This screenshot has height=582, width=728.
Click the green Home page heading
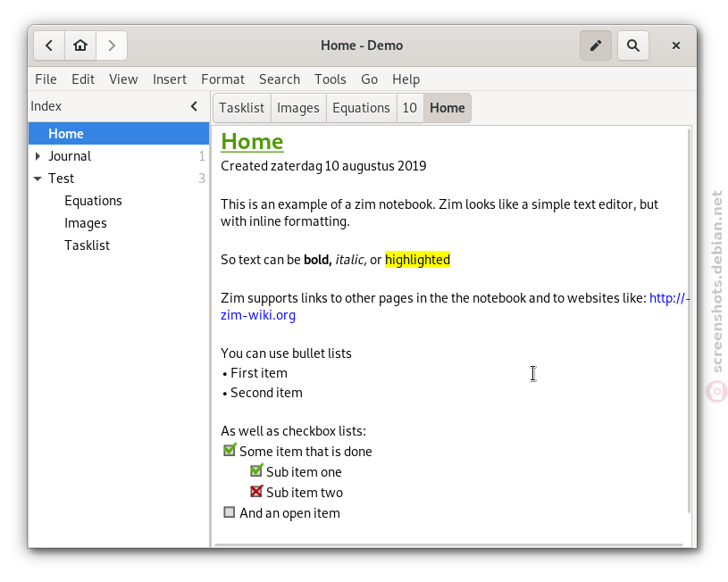coord(252,142)
